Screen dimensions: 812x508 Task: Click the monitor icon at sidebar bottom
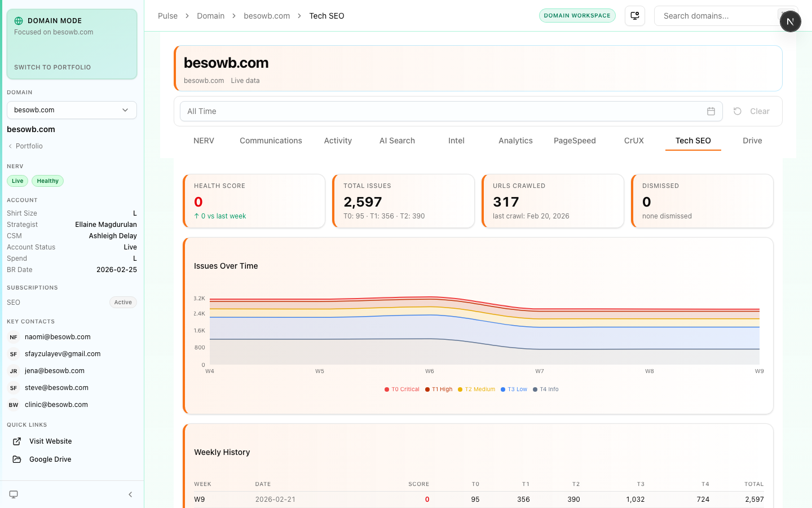[x=14, y=494]
